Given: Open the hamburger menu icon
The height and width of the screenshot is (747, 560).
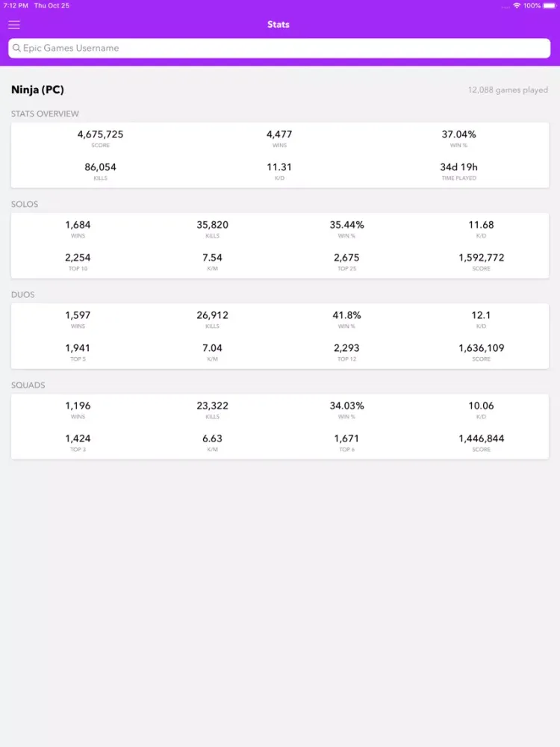Looking at the screenshot, I should 14,25.
